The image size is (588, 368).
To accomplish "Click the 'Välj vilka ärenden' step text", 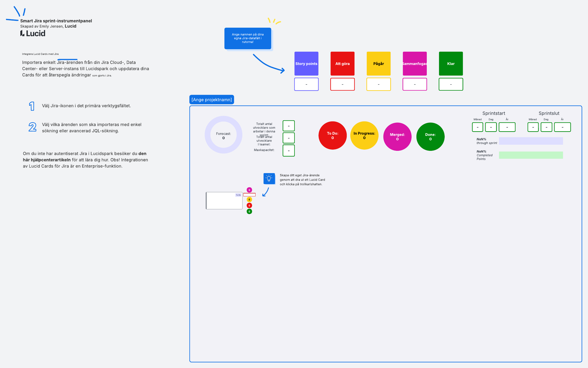I will tap(92, 128).
